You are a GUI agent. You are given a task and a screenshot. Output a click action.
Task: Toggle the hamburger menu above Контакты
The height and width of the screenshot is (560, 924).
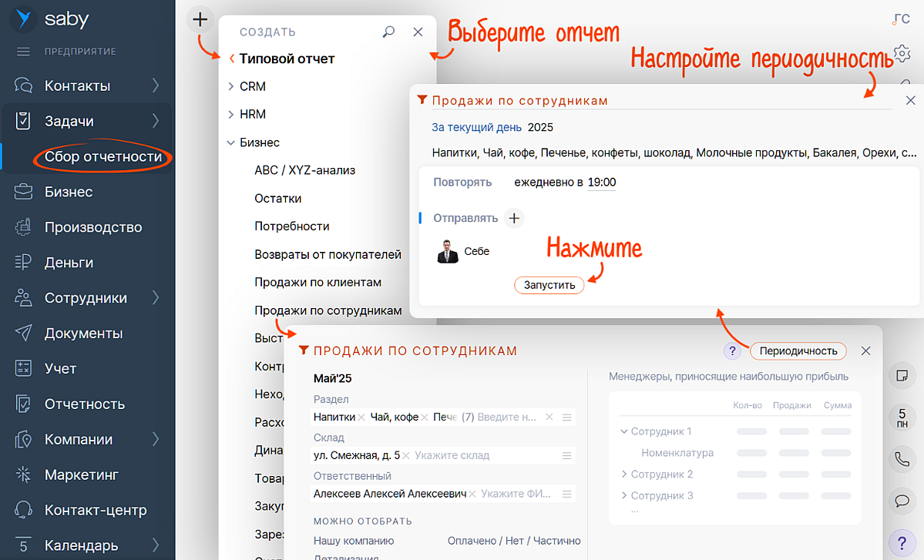[x=23, y=52]
